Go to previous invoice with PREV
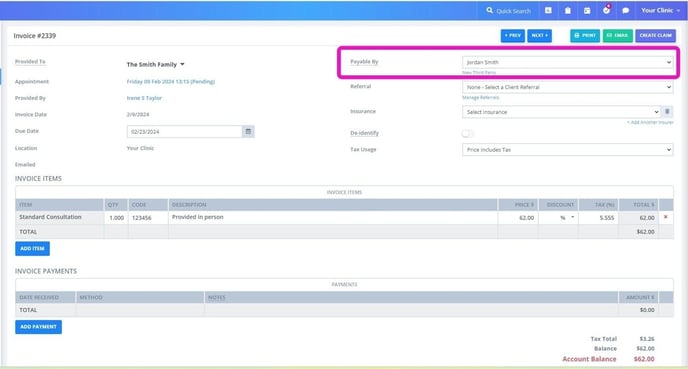Viewport: 688px width, 369px height. (512, 36)
